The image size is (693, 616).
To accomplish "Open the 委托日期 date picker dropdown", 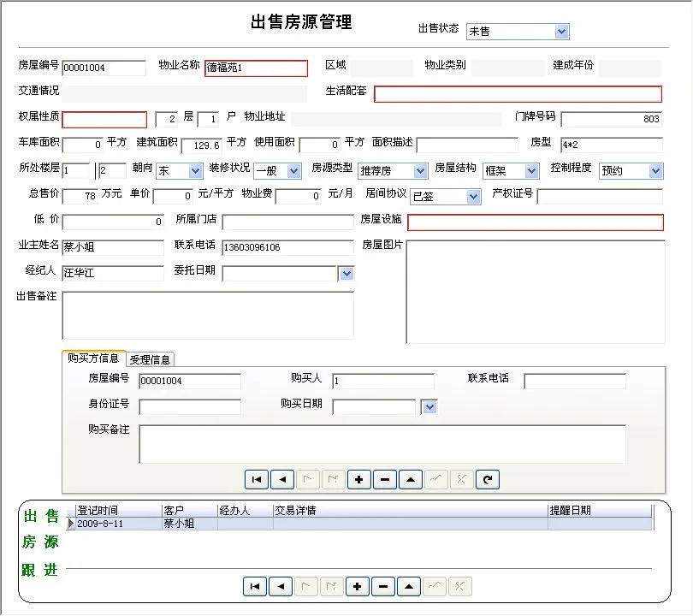I will click(346, 273).
